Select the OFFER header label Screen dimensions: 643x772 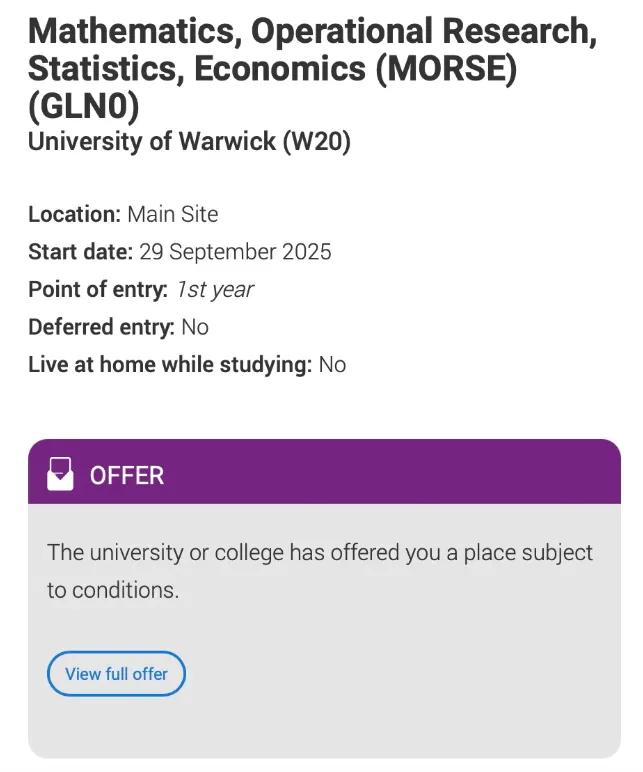tap(127, 476)
